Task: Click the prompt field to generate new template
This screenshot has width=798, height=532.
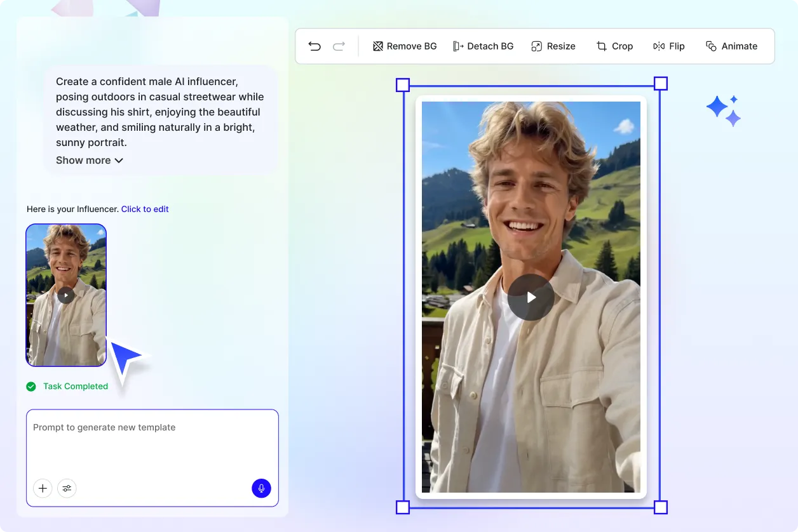Action: (x=152, y=458)
